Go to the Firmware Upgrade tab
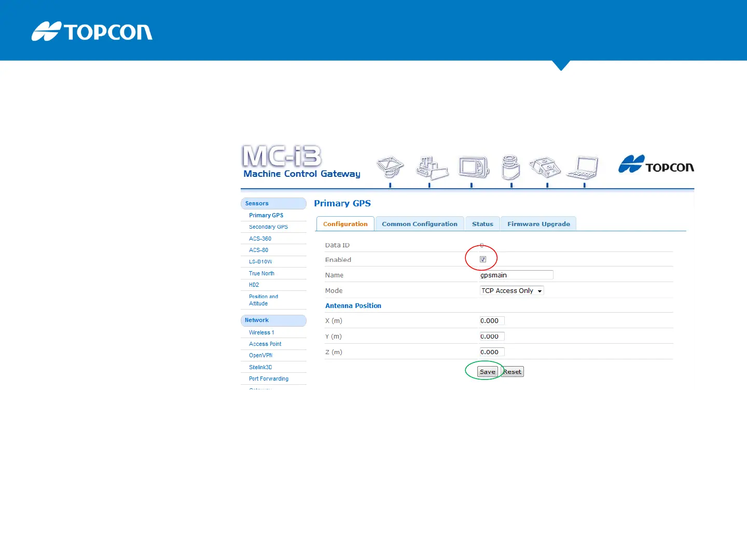747x560 pixels. tap(538, 224)
